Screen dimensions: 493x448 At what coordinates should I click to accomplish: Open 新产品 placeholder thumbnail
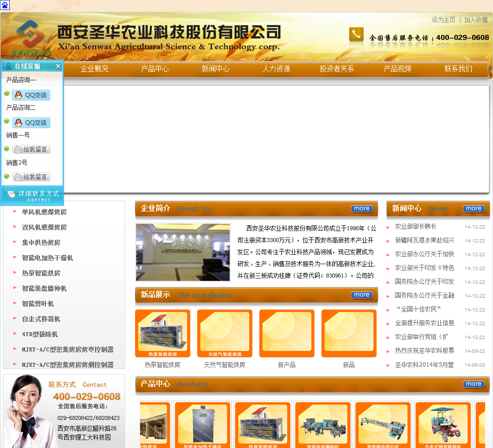[x=287, y=334]
